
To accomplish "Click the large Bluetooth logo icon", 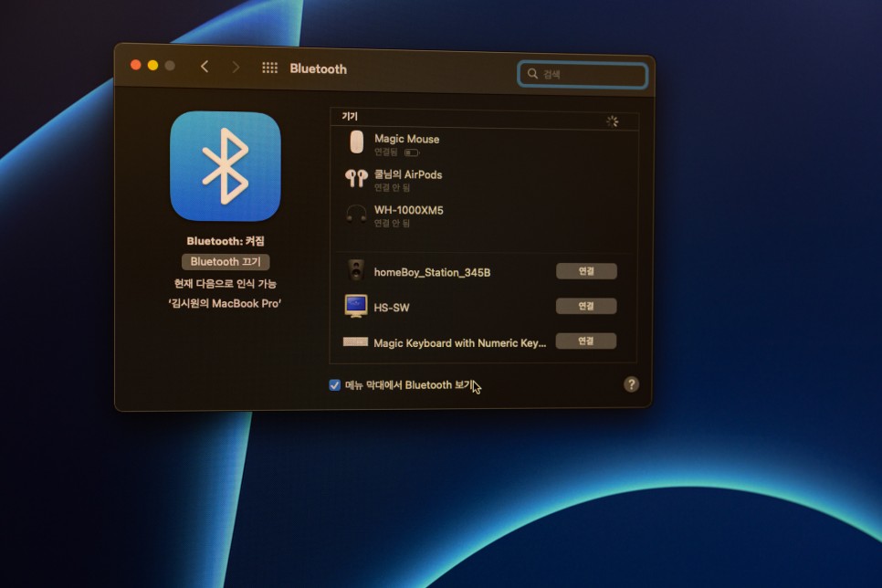I will pos(225,166).
